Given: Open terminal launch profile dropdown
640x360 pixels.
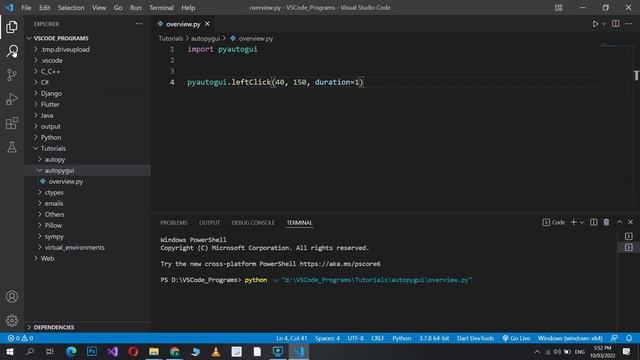Looking at the screenshot, I should click(582, 222).
